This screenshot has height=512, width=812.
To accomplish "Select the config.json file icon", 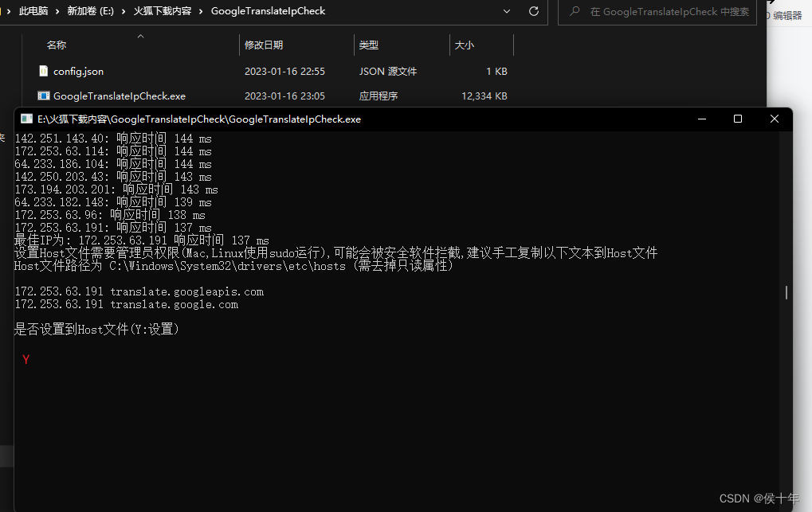I will point(44,71).
